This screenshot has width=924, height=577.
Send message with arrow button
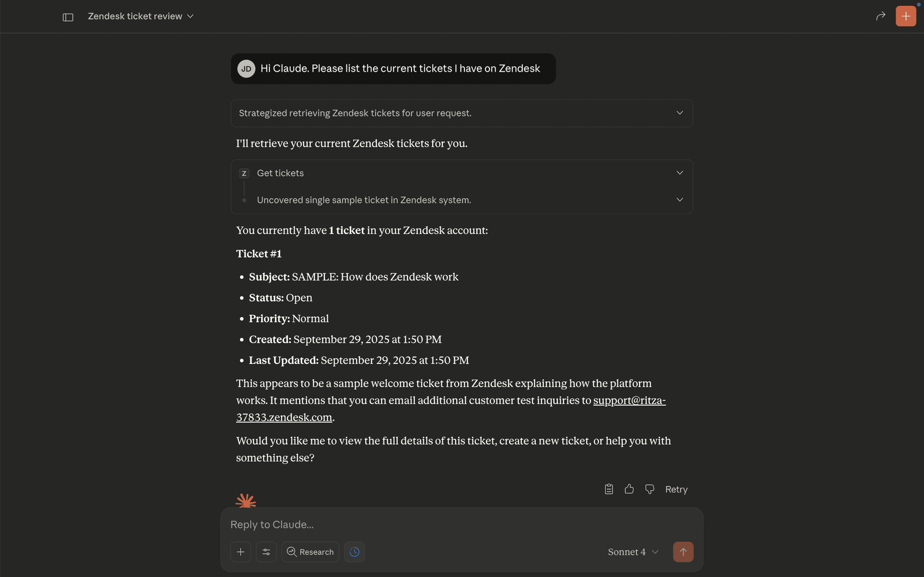[x=683, y=551]
